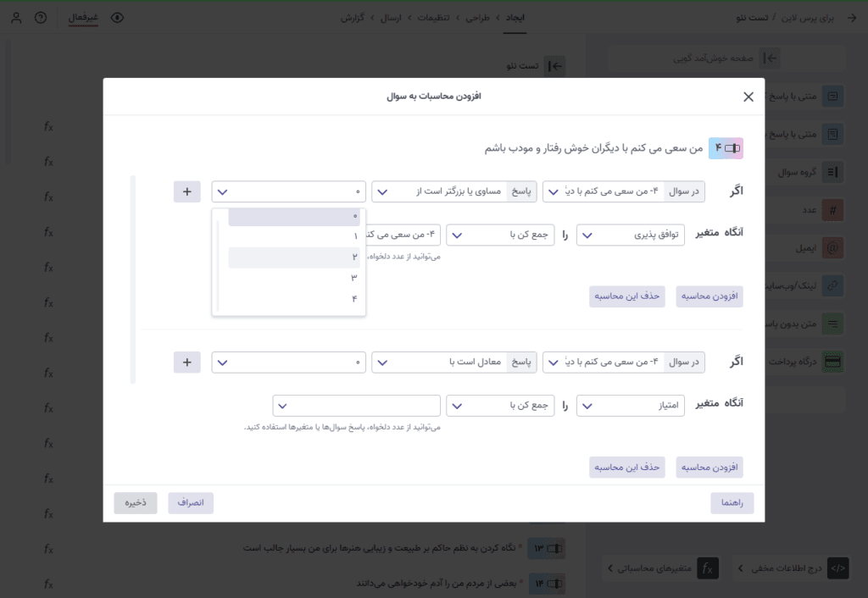Screen dimensions: 868x598
Task: Switch to the طراحی tab
Action: point(477,18)
